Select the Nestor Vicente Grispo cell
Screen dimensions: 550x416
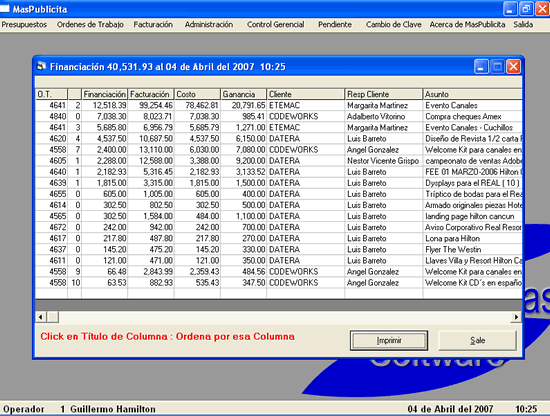pyautogui.click(x=384, y=161)
